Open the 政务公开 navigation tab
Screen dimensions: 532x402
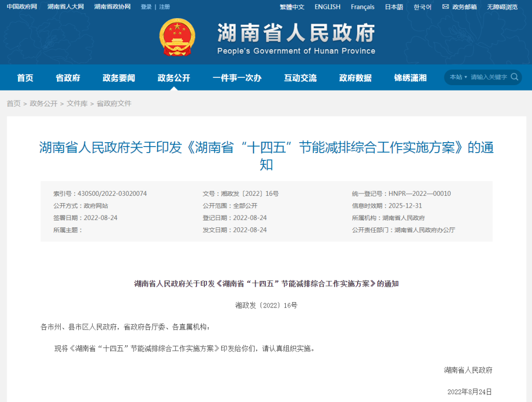pyautogui.click(x=173, y=78)
